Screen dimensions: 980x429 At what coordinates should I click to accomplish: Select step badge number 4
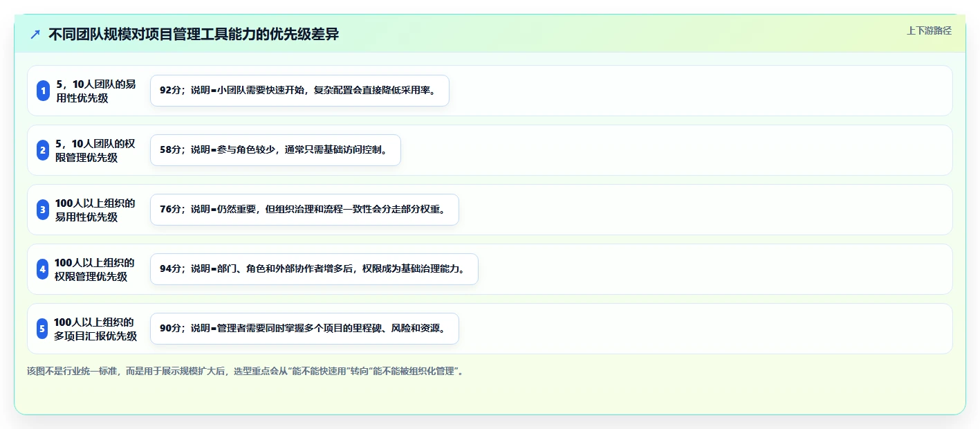point(43,269)
